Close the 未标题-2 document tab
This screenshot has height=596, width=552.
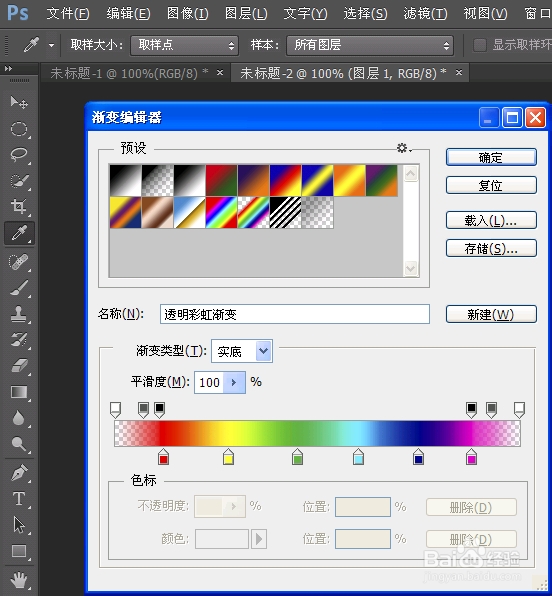pyautogui.click(x=459, y=72)
